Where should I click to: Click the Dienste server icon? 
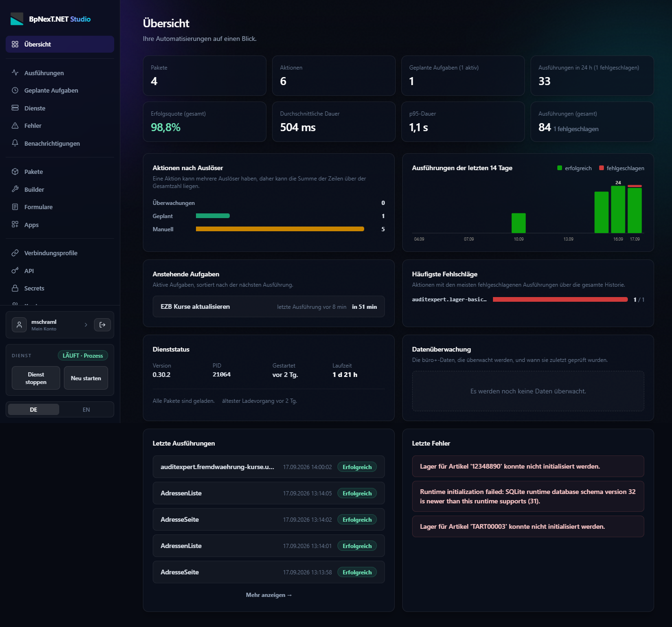(15, 108)
